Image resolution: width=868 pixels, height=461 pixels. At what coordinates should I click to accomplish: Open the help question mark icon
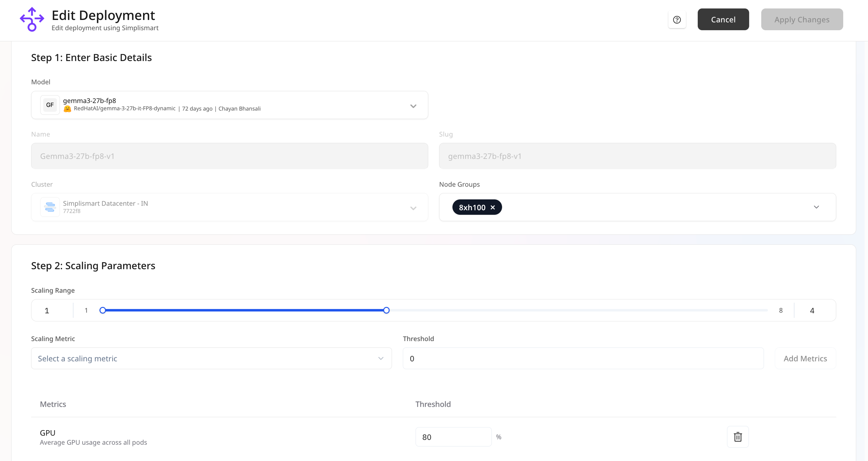677,19
